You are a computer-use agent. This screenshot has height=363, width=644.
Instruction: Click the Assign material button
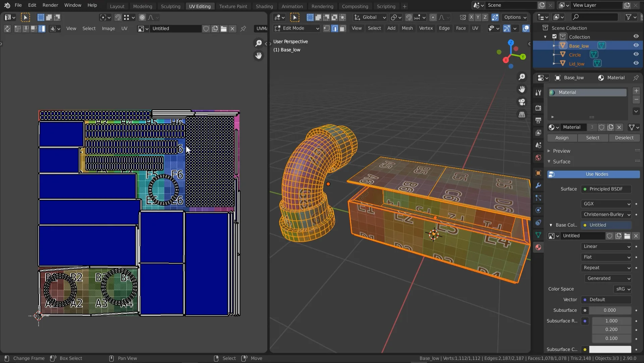pos(561,137)
